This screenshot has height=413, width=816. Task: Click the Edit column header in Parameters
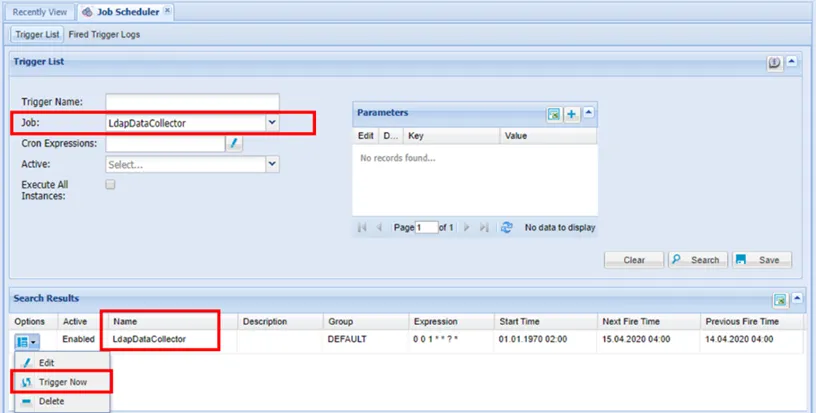click(x=366, y=136)
